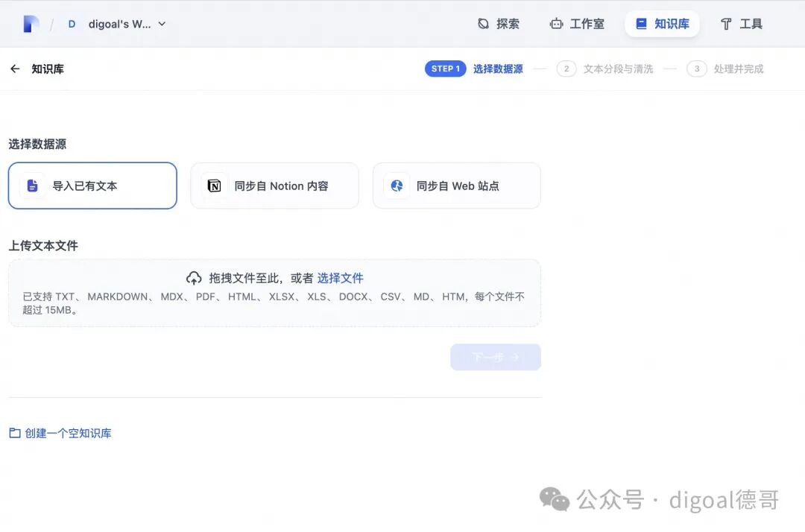Click the STEP 1 badge
This screenshot has height=532, width=805.
coord(445,69)
